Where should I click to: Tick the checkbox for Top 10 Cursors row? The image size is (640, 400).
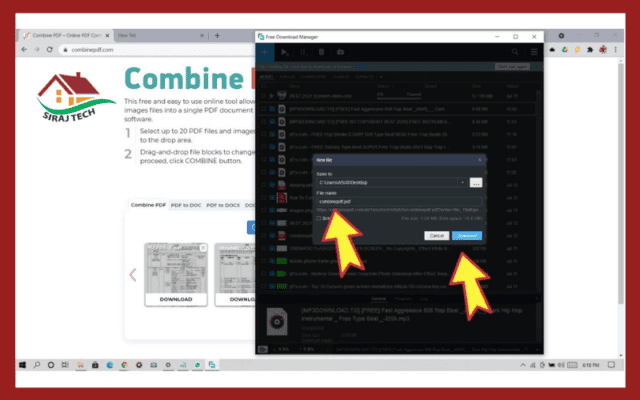tap(264, 287)
